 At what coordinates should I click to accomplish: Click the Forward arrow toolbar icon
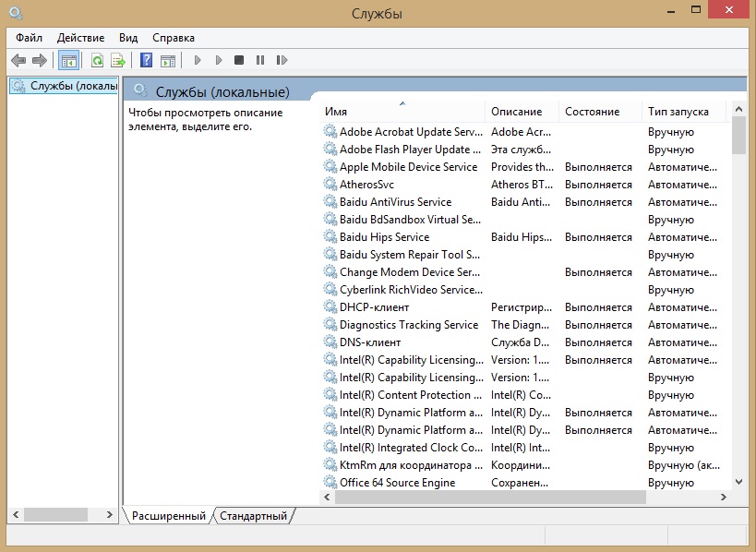(x=40, y=60)
